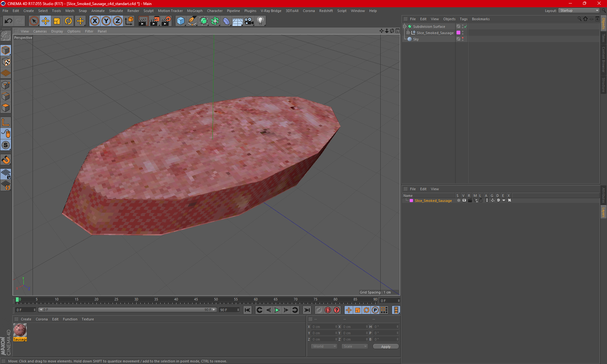
Task: Click Record Active Objects button
Action: click(x=319, y=310)
